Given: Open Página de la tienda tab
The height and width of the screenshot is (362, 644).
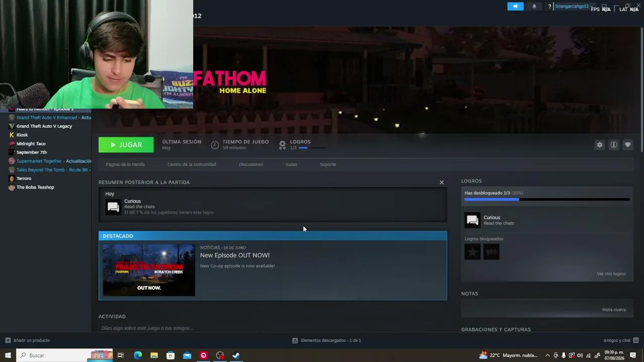Looking at the screenshot, I should click(x=125, y=164).
